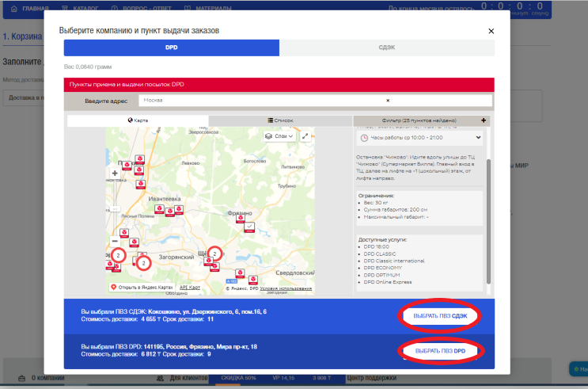Close the pickup point selection dialog

pos(491,31)
